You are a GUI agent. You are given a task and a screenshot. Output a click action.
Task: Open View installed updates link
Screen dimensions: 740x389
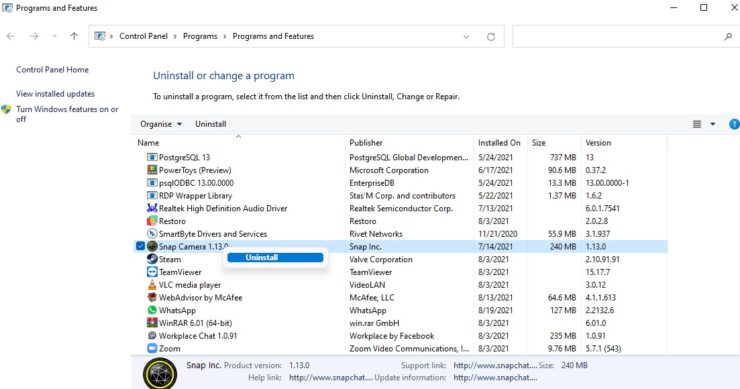tap(55, 94)
